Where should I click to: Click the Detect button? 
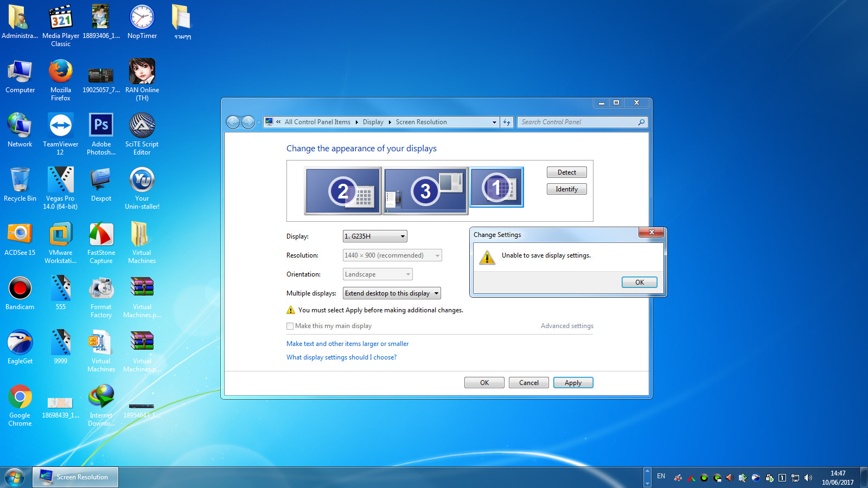coord(566,172)
